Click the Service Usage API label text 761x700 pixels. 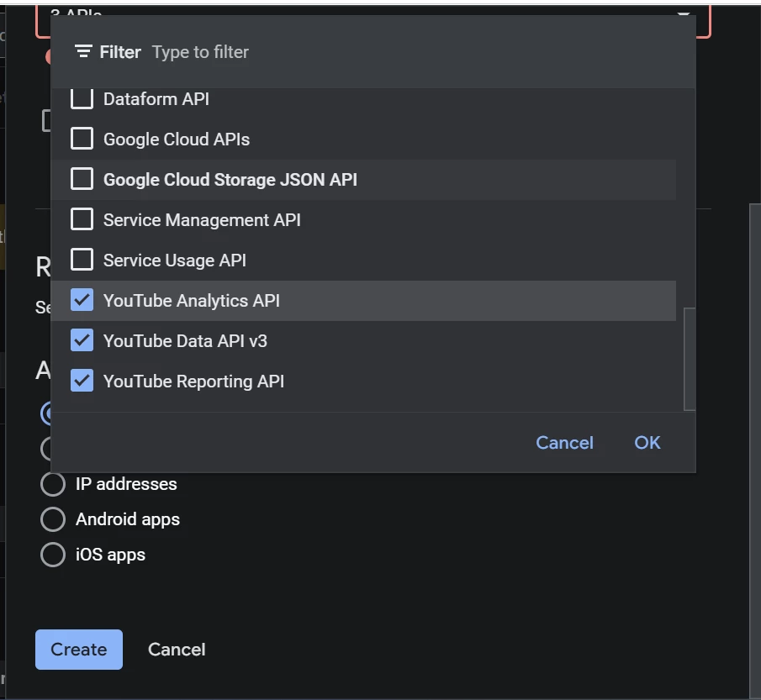[x=175, y=261]
